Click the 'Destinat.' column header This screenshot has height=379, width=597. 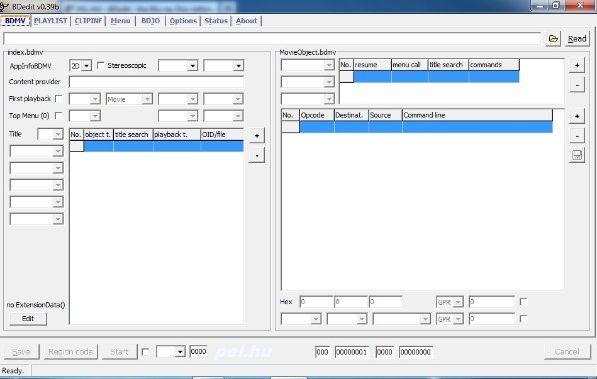click(351, 115)
